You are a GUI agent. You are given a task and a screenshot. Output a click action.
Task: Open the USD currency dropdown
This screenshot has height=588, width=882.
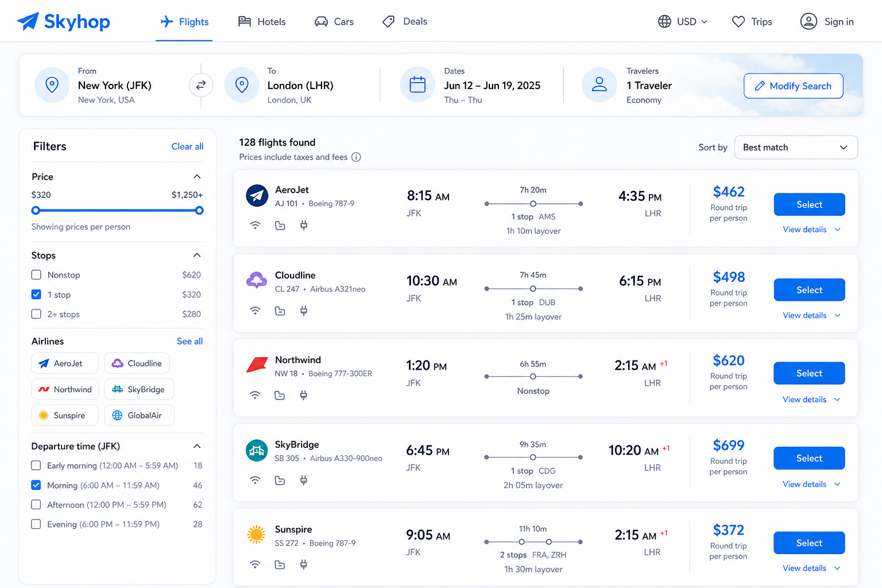tap(683, 22)
